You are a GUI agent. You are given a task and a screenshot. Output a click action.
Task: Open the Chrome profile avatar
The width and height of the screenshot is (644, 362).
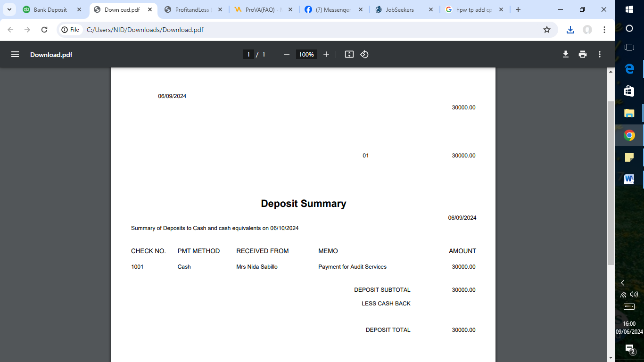[x=587, y=30]
